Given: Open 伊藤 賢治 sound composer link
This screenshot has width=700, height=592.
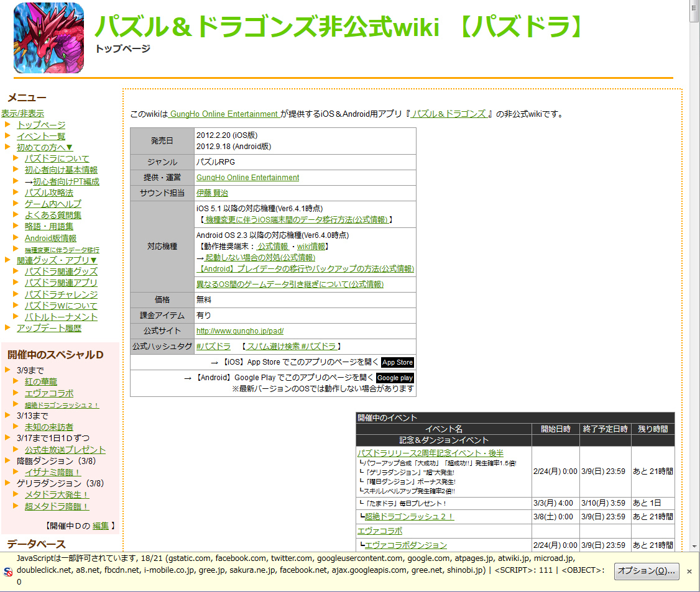Looking at the screenshot, I should pyautogui.click(x=212, y=193).
